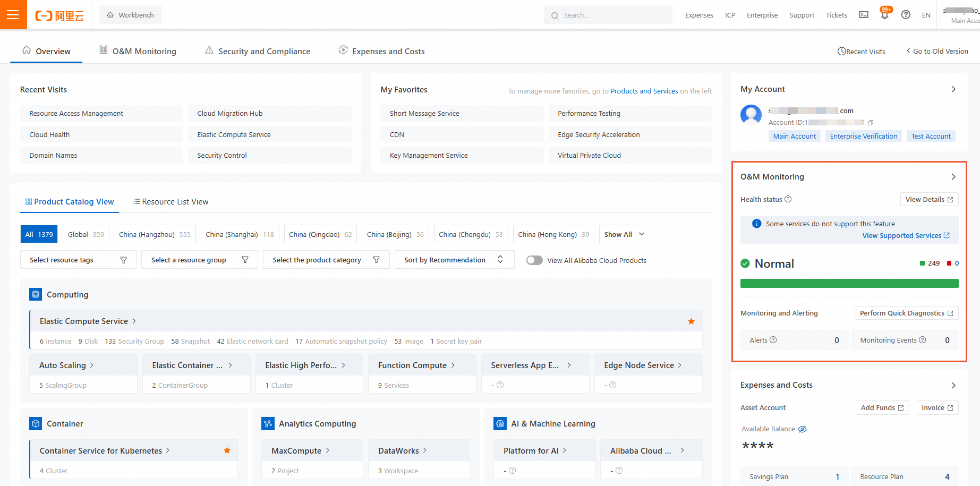Click Perform Quick Diagnostics
This screenshot has height=486, width=980.
907,313
